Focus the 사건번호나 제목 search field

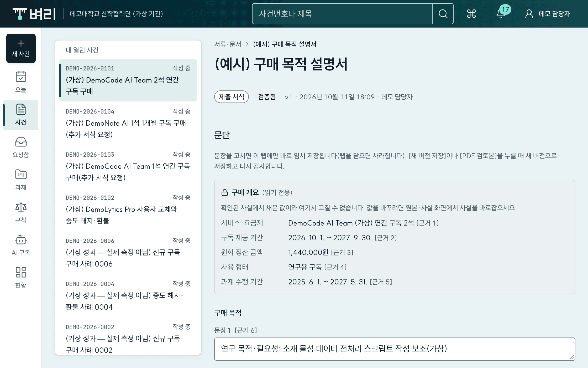tap(342, 14)
